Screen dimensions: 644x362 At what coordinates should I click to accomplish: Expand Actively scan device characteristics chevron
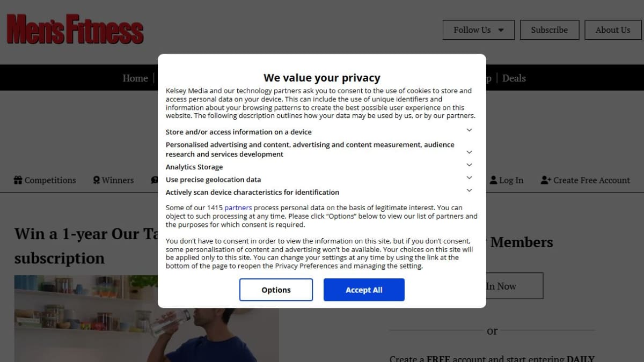(469, 190)
